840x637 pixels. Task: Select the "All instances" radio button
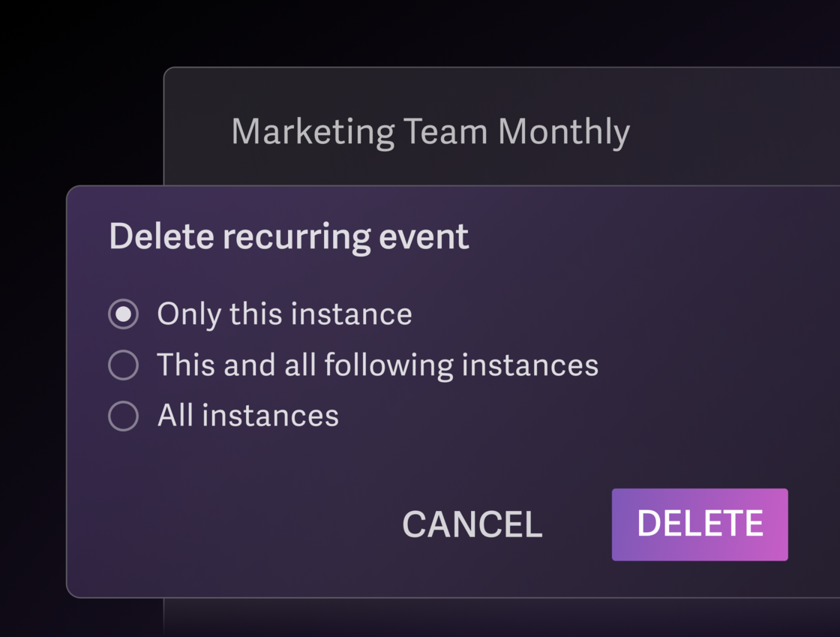point(124,416)
